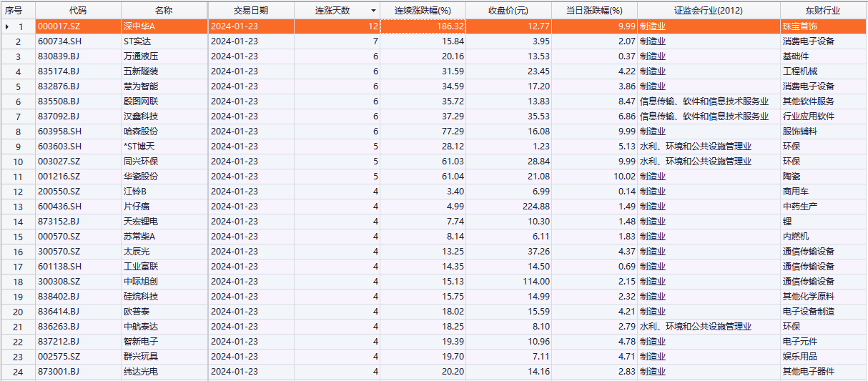Click the sort arrow in 连涨天数 header
Image resolution: width=868 pixels, height=381 pixels.
point(373,11)
